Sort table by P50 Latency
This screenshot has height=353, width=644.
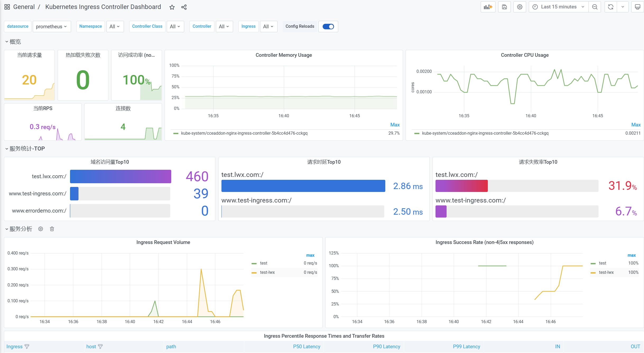[x=307, y=346]
